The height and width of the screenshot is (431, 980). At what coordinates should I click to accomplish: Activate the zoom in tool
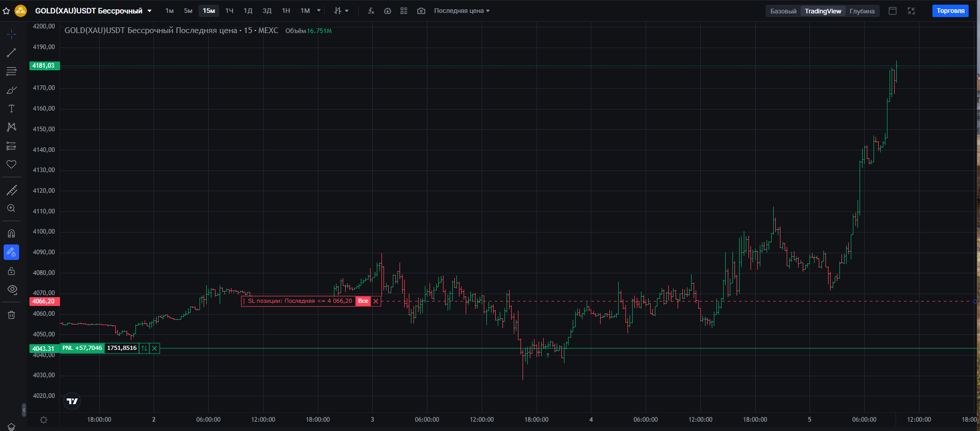pos(11,209)
